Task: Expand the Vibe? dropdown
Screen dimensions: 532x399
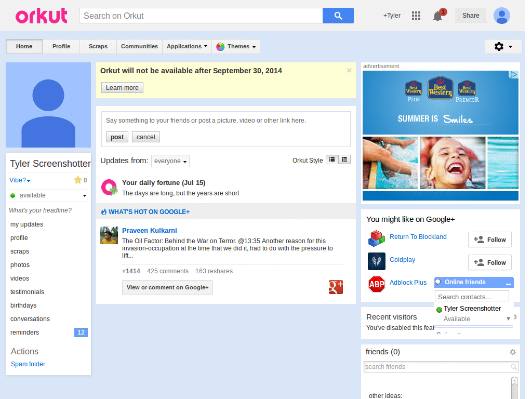Action: [x=20, y=180]
